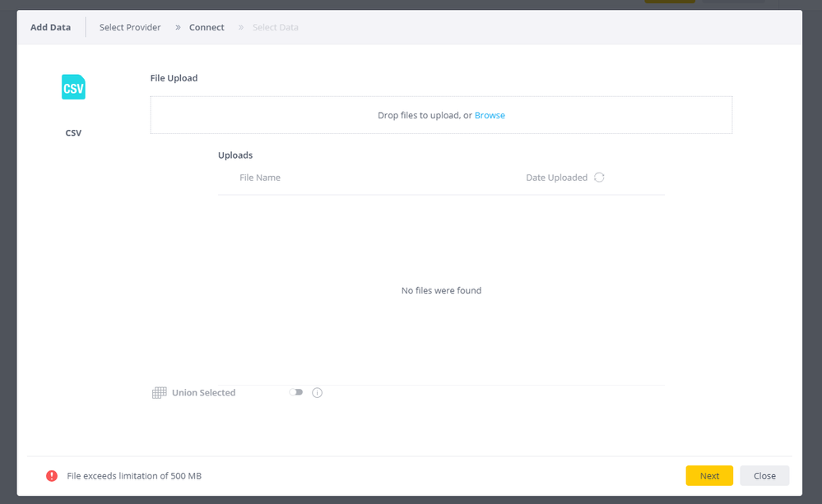Click the red error alert icon
The width and height of the screenshot is (822, 504).
point(52,476)
